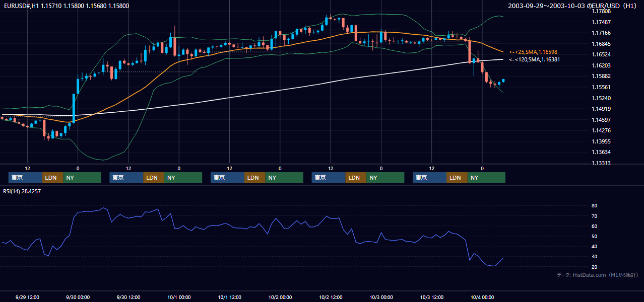Screen dimensions: 644x302
Task: Select the 10/4 00:00 date label
Action: (482, 297)
